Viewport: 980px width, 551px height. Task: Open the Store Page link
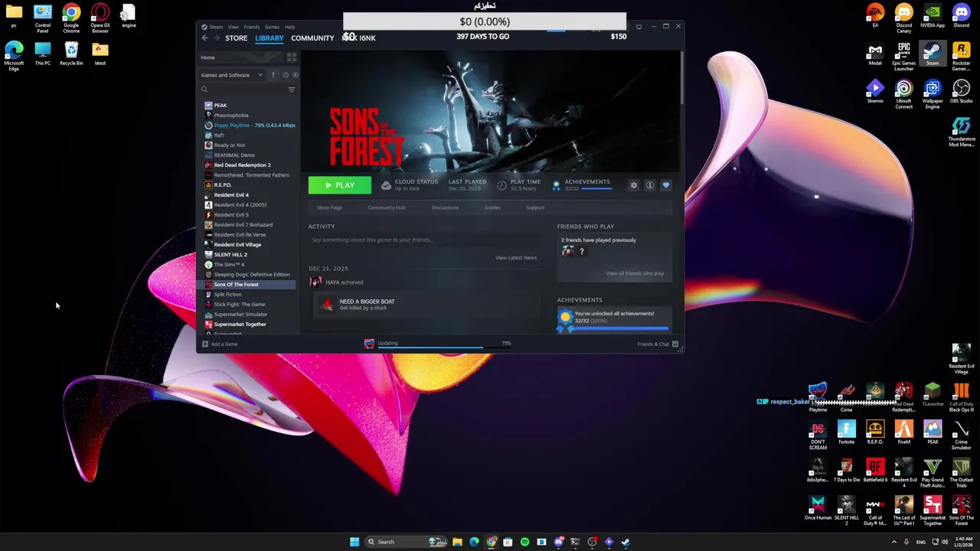[329, 207]
